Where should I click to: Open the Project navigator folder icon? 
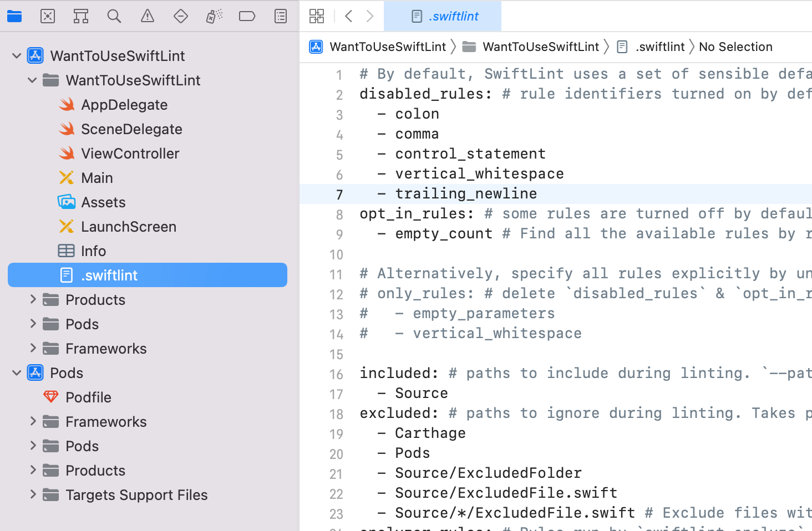(14, 16)
